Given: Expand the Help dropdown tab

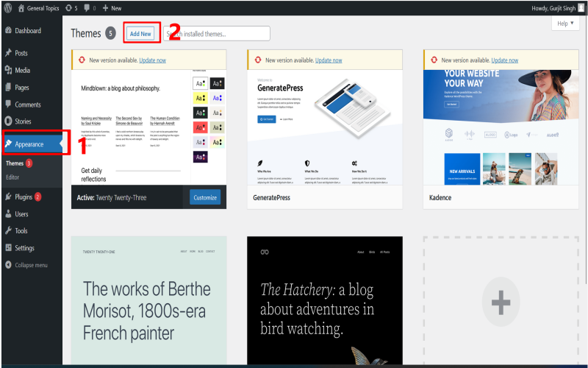Looking at the screenshot, I should pyautogui.click(x=564, y=24).
